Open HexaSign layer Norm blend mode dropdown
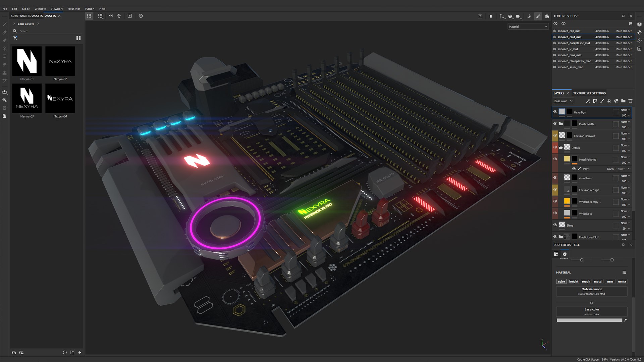 [x=625, y=110]
